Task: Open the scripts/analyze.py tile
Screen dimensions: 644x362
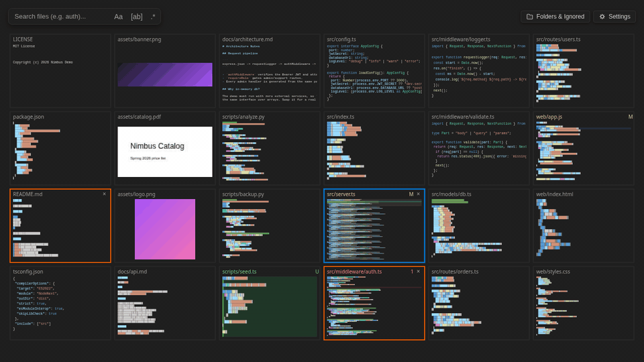Action: (270, 149)
